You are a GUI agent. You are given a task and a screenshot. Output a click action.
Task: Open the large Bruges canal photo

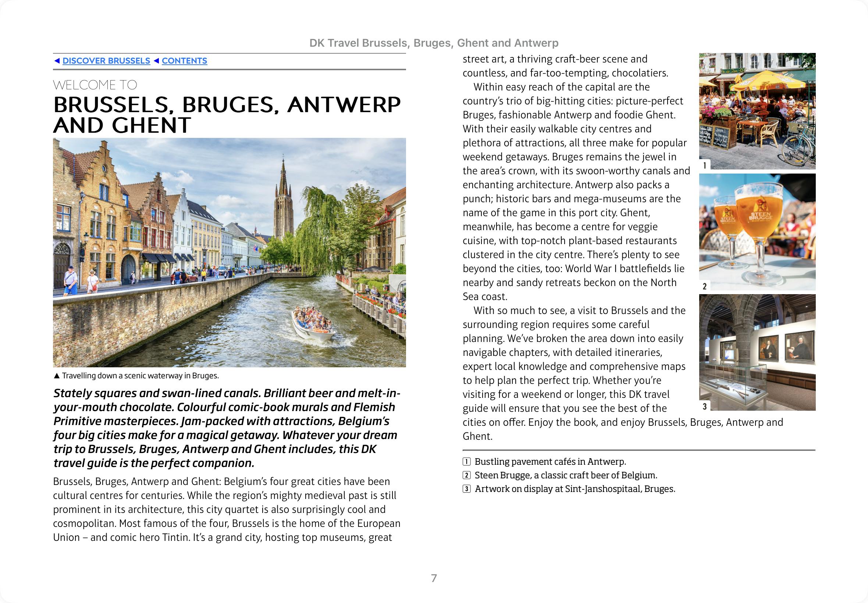coord(230,252)
